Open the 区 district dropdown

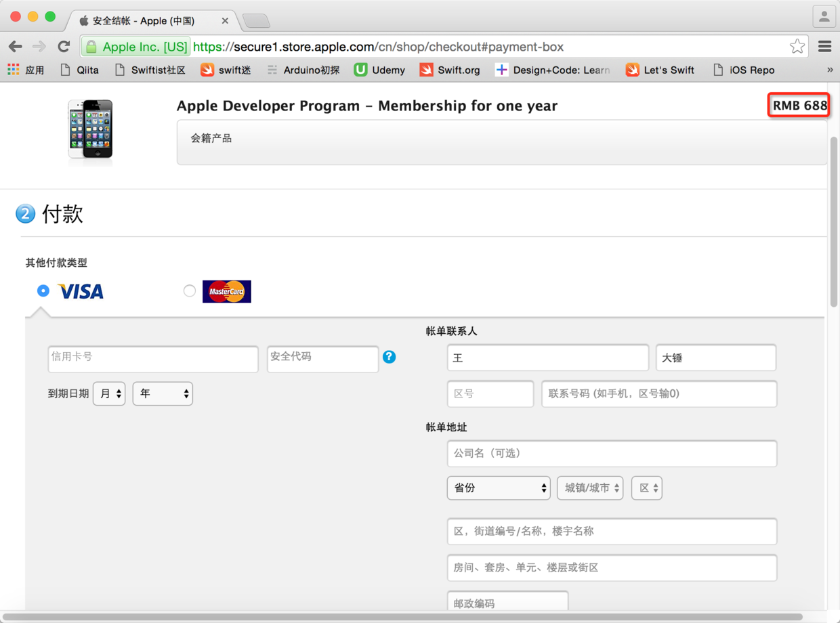(647, 488)
